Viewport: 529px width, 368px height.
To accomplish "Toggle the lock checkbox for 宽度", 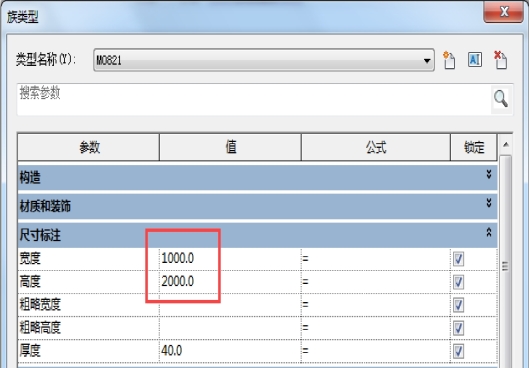I will pyautogui.click(x=458, y=259).
